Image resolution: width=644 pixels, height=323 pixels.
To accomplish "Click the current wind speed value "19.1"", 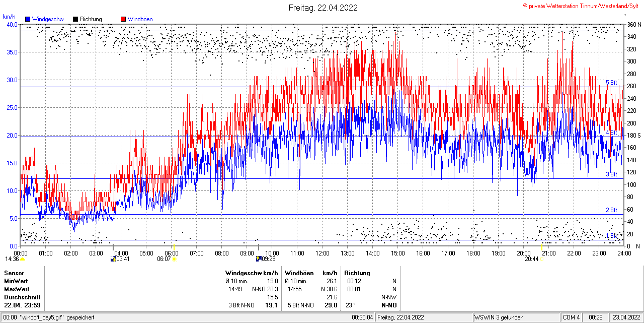I will 272,305.
